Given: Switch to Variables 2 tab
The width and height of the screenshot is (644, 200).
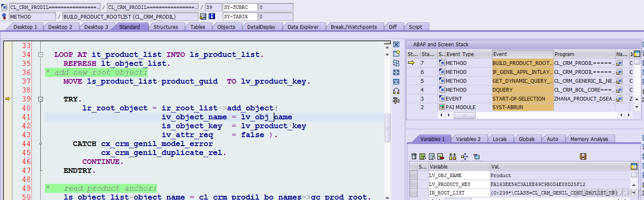Looking at the screenshot, I should [468, 139].
